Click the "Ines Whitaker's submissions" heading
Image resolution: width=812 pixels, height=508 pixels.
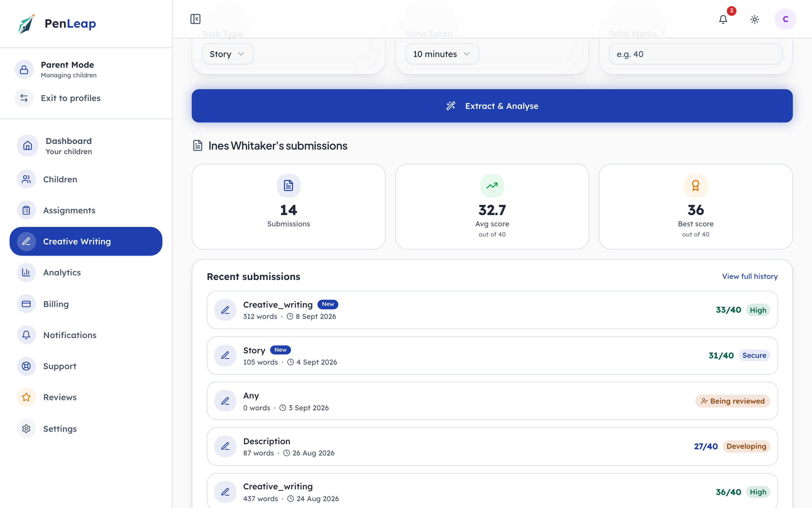[x=278, y=146]
